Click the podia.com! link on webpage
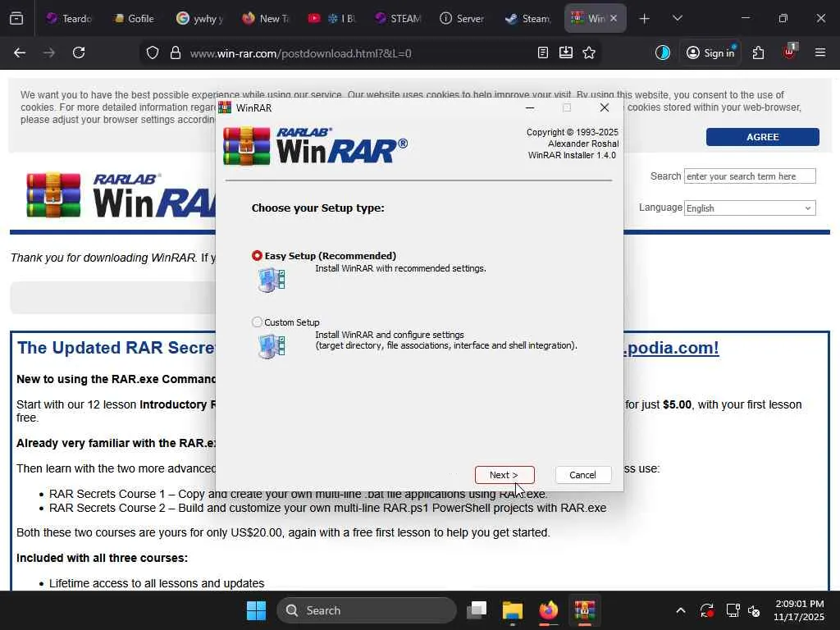 click(671, 348)
